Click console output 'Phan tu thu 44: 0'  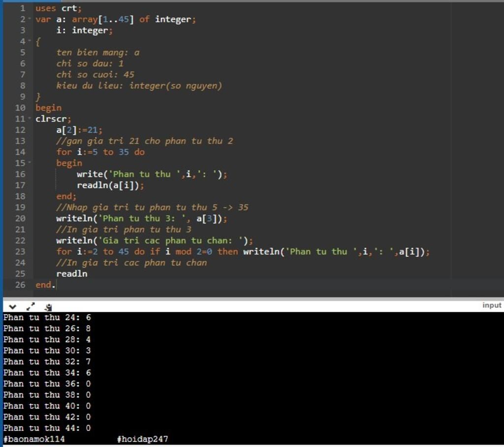(x=47, y=428)
